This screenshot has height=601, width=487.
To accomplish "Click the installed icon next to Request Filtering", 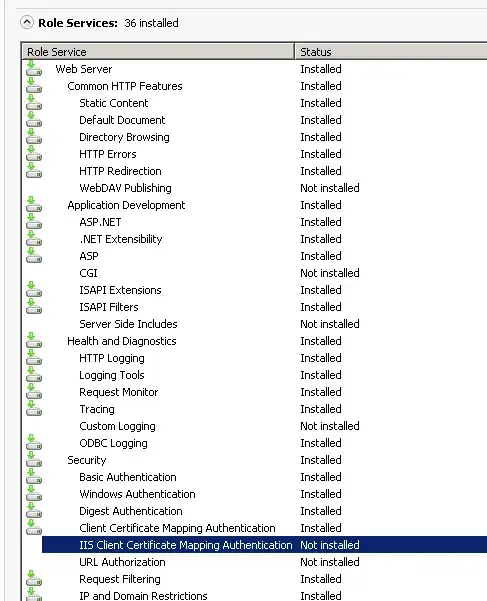I will coord(34,579).
